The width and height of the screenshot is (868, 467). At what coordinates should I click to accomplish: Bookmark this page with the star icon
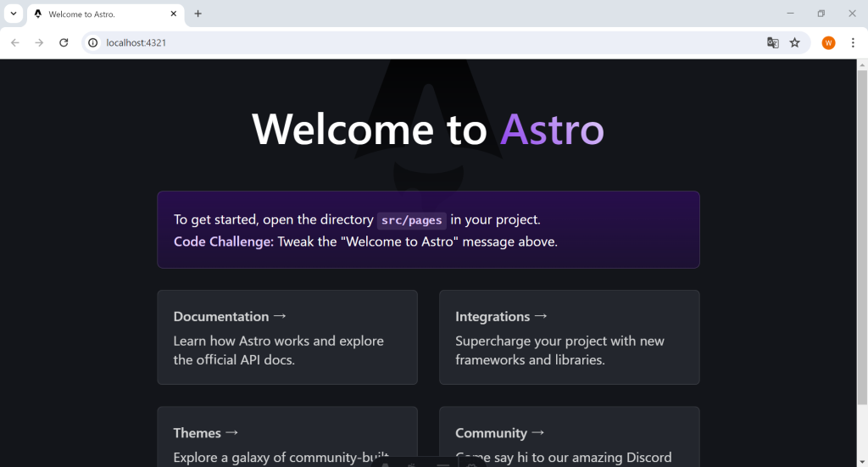pos(795,42)
